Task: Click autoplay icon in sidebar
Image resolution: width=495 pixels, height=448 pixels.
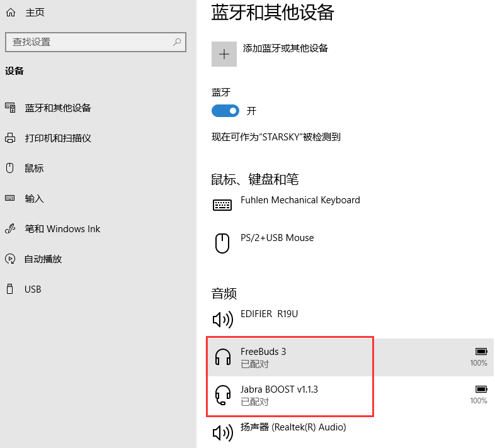Action: tap(10, 259)
